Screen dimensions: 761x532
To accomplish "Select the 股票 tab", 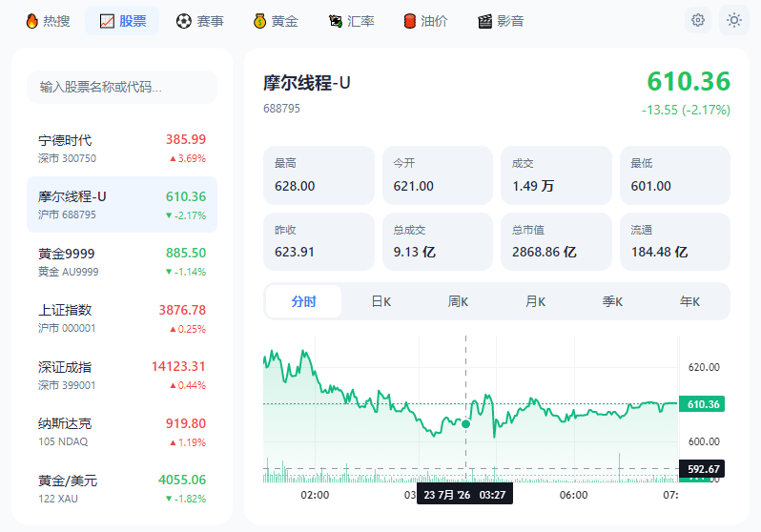I will click(122, 21).
